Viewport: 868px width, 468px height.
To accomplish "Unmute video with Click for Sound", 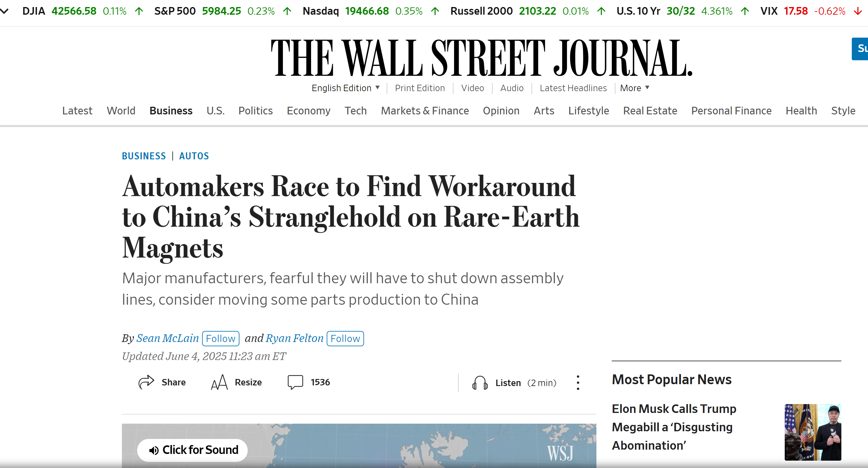I will tap(192, 450).
